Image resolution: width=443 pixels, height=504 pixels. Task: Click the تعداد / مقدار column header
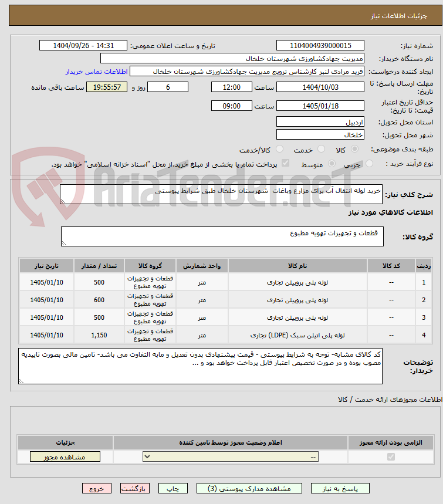click(99, 266)
